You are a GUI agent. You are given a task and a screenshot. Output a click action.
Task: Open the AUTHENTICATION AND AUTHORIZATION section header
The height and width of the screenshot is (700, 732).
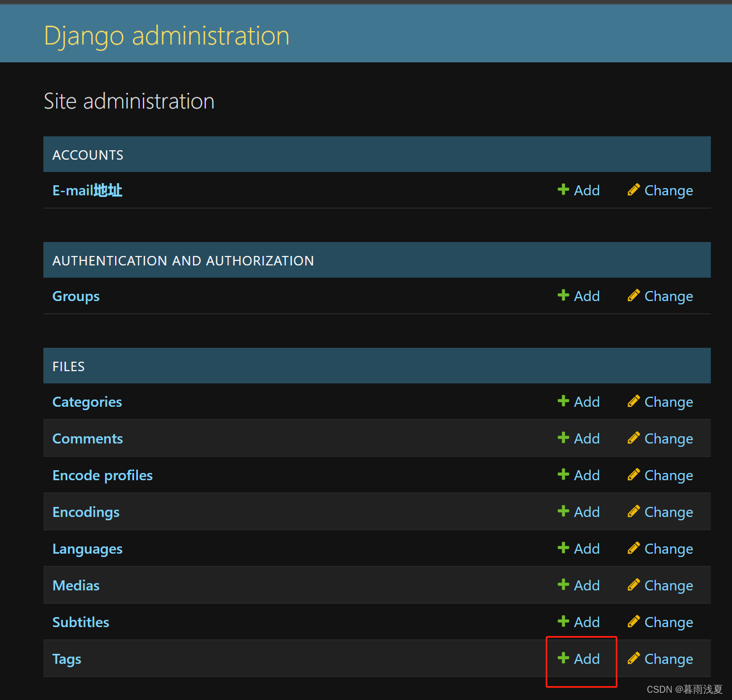click(183, 260)
